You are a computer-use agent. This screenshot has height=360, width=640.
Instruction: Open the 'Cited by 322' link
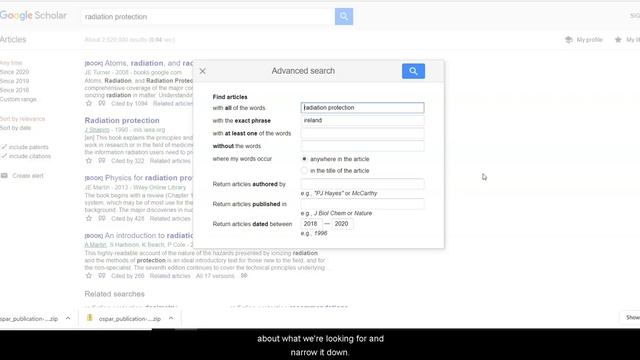pyautogui.click(x=128, y=161)
